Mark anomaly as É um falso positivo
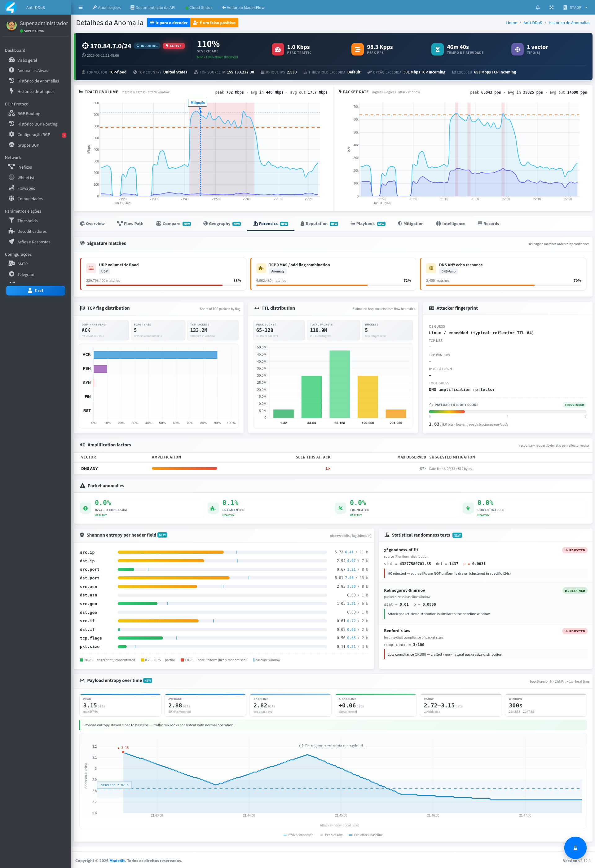Image resolution: width=595 pixels, height=868 pixels. 214,23
